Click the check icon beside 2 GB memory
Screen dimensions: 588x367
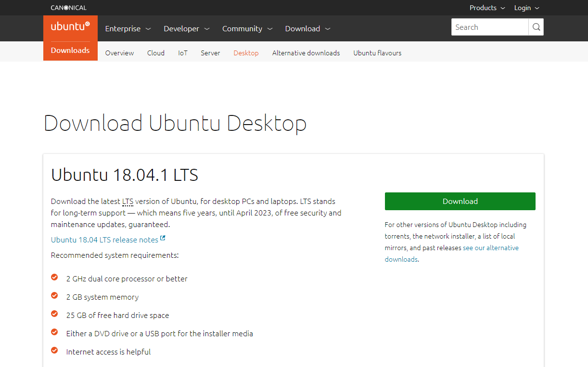point(54,295)
